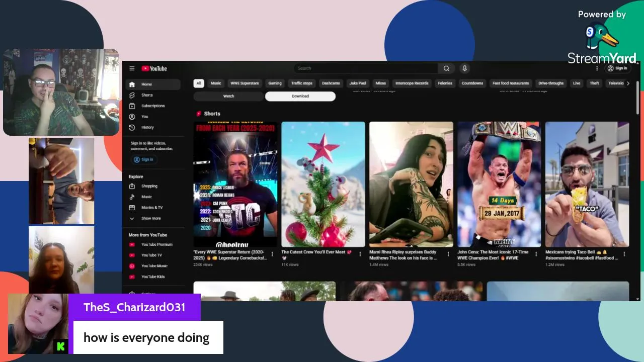Click the Download button

[x=300, y=96]
